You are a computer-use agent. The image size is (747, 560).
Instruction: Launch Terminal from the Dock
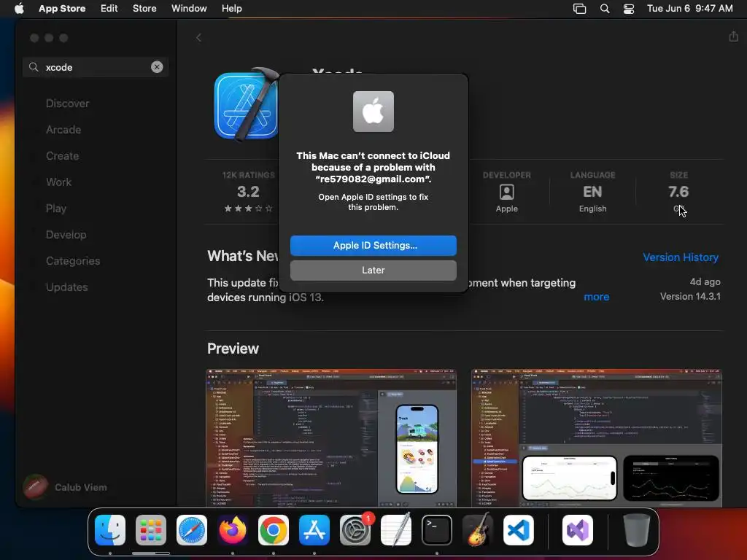tap(437, 530)
